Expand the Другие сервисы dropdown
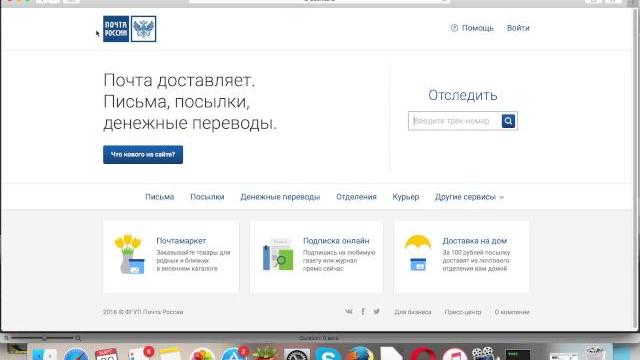The height and width of the screenshot is (360, 640). (x=469, y=197)
